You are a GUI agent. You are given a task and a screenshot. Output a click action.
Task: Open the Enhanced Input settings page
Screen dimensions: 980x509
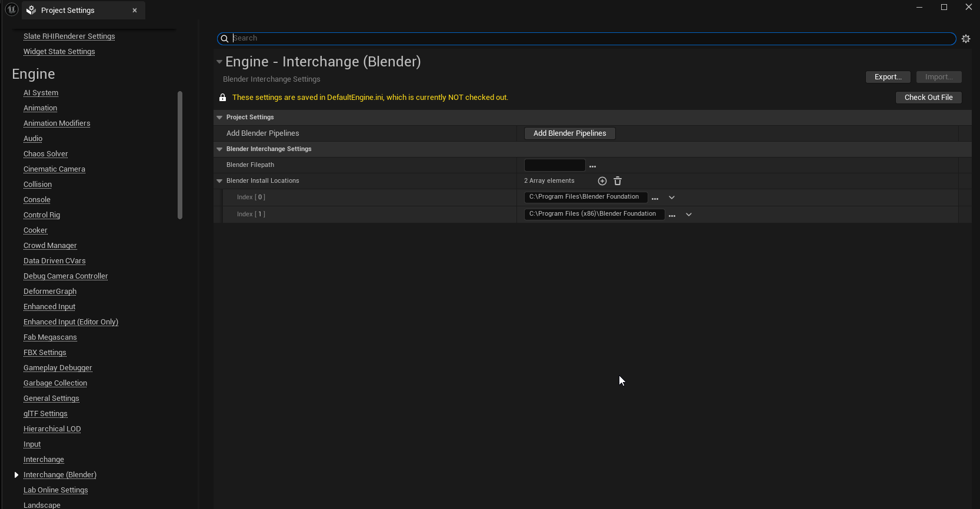(x=49, y=307)
